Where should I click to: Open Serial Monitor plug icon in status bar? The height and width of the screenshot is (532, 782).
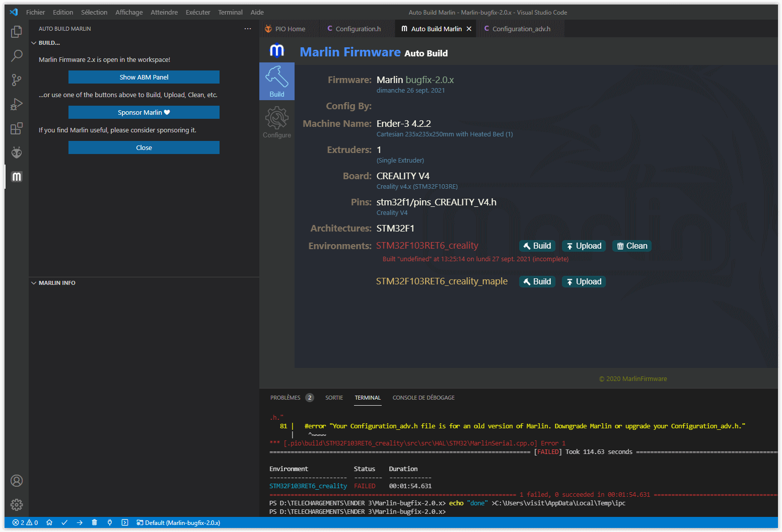(110, 522)
